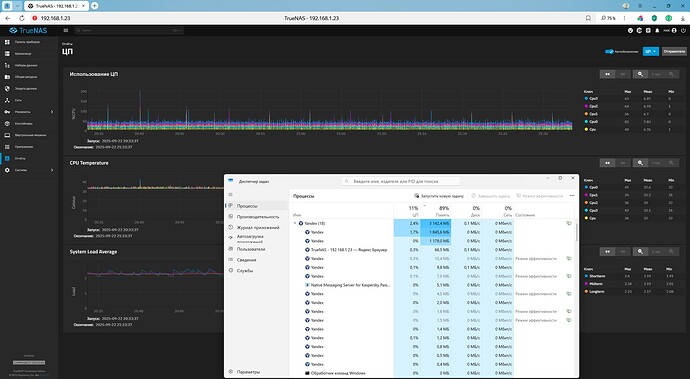Click the downloads icon in browser toolbar
Viewport: 690px width, 379px height.
[683, 18]
